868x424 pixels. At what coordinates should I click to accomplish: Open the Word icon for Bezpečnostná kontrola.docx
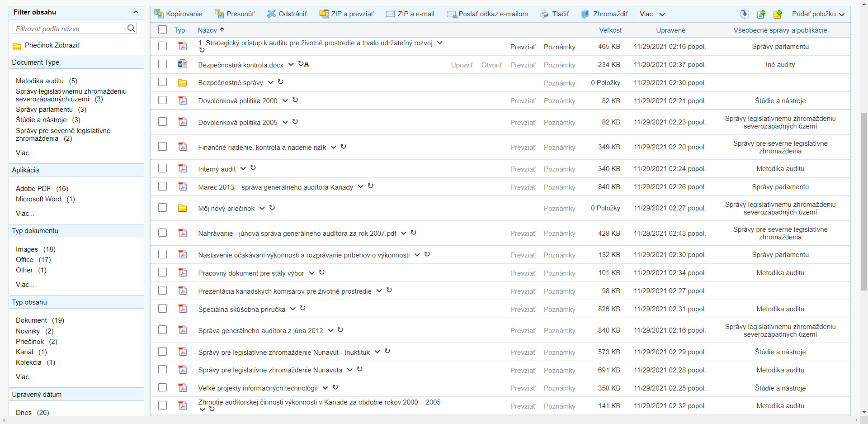[183, 64]
